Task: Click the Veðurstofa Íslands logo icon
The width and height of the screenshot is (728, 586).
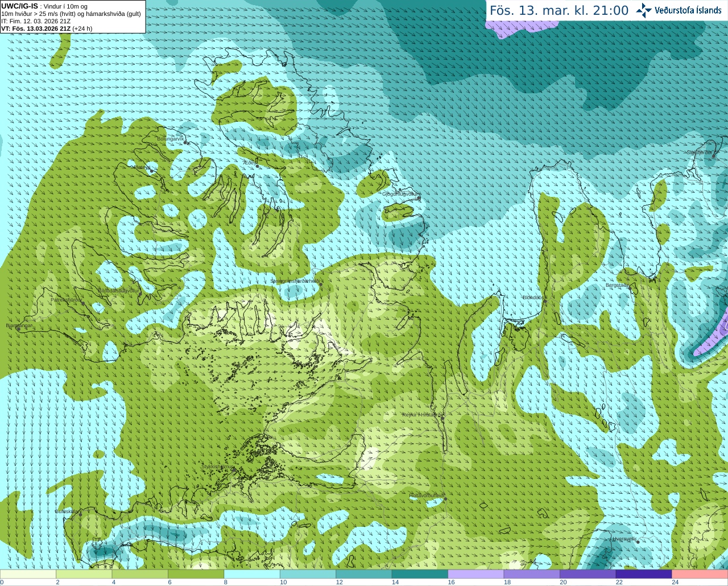Action: 643,10
